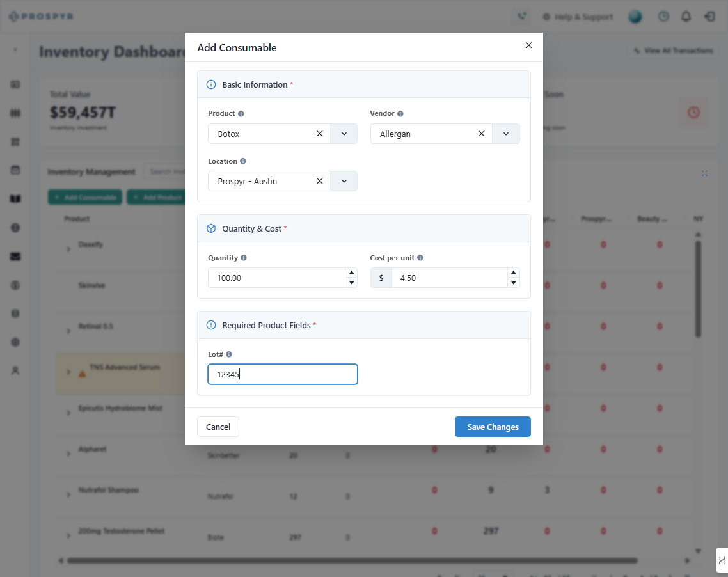Expand the Daxxify row
This screenshot has height=577, width=728.
(68, 249)
